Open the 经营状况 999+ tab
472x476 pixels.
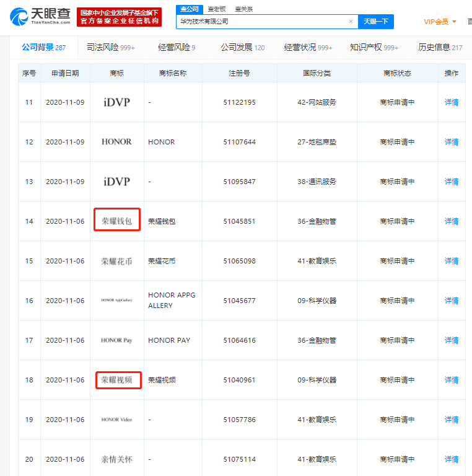pos(308,47)
